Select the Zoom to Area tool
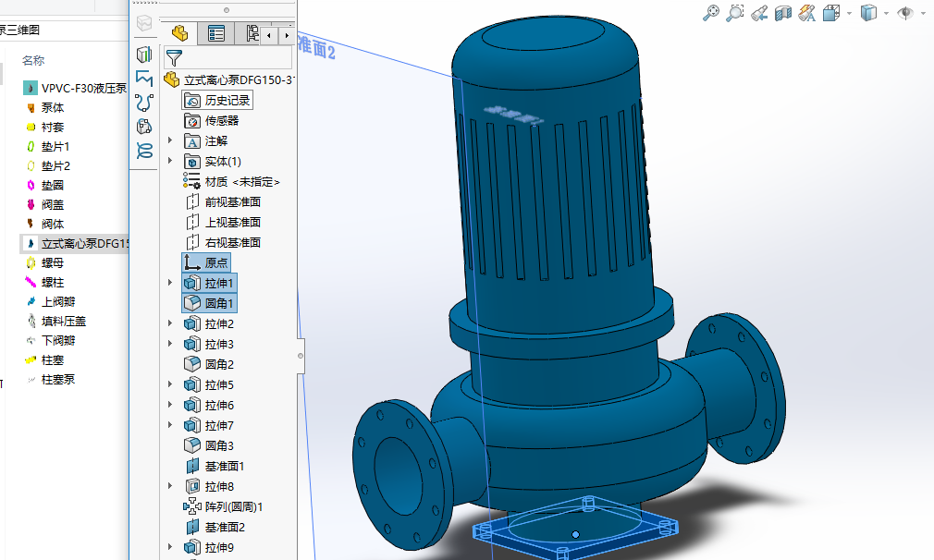The height and width of the screenshot is (560, 934). 735,13
